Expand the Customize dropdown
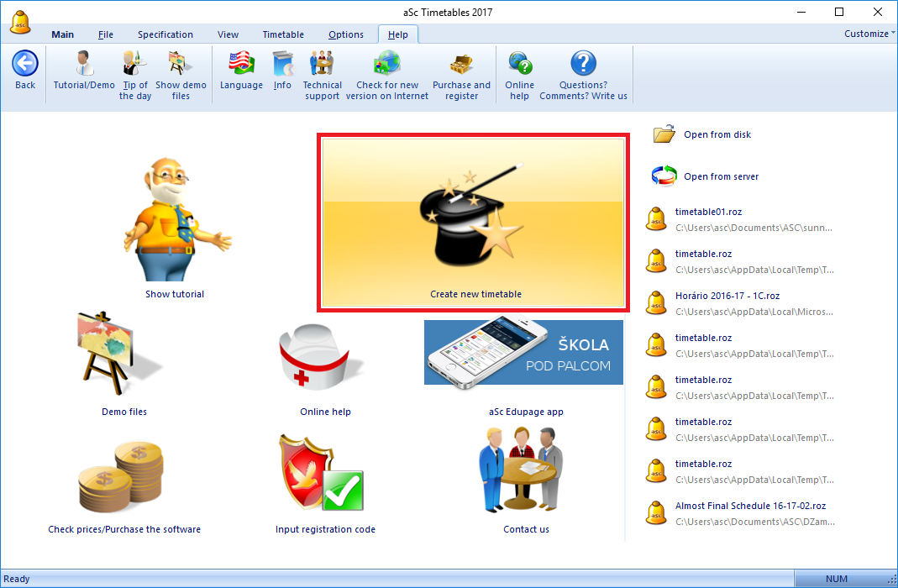898x588 pixels. [x=870, y=34]
